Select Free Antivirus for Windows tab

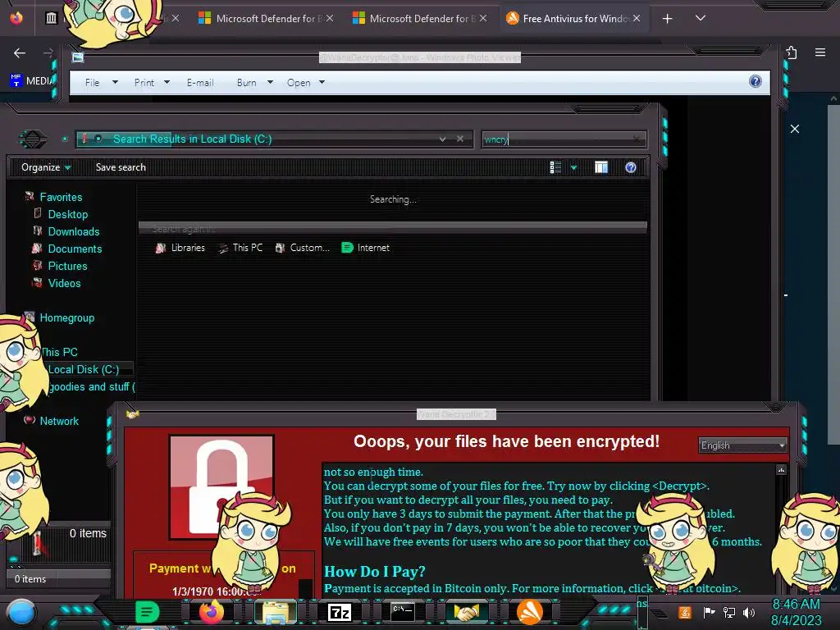coord(574,19)
